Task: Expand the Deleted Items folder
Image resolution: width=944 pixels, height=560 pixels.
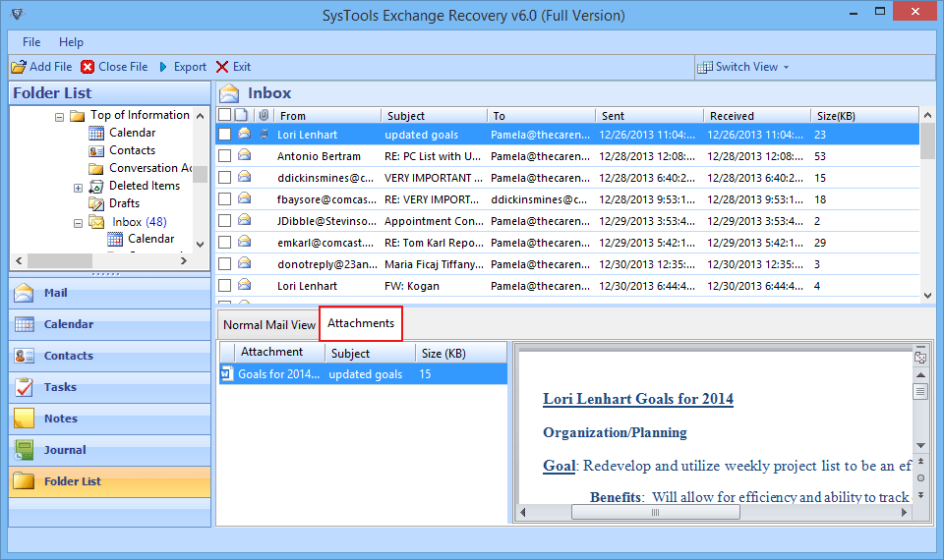Action: click(x=78, y=189)
